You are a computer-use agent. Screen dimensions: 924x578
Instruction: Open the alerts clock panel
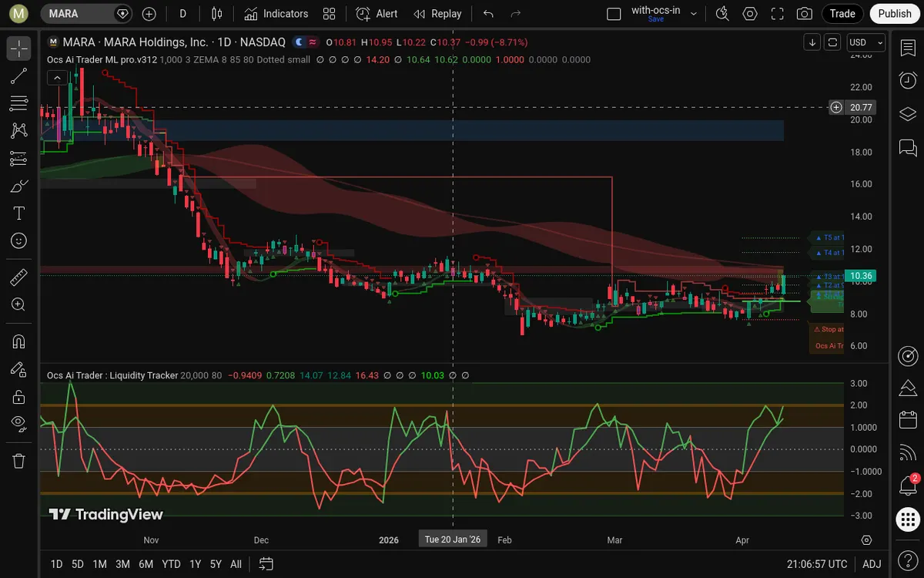908,80
